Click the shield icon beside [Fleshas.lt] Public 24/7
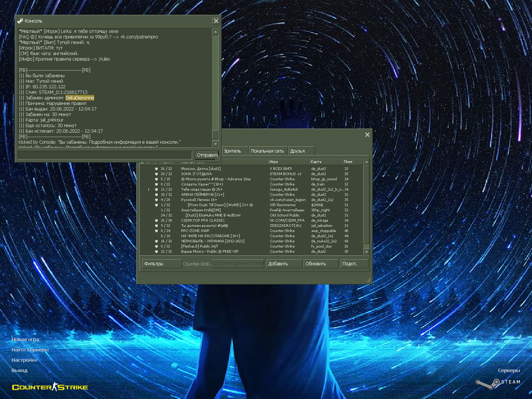This screenshot has width=532, height=399. coord(157,246)
